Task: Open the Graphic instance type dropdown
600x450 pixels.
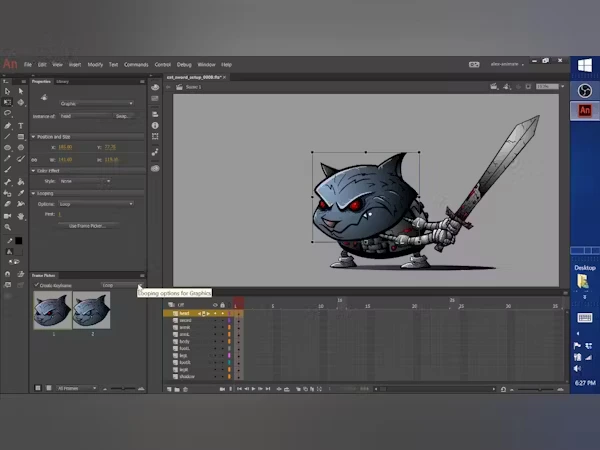Action: point(96,104)
